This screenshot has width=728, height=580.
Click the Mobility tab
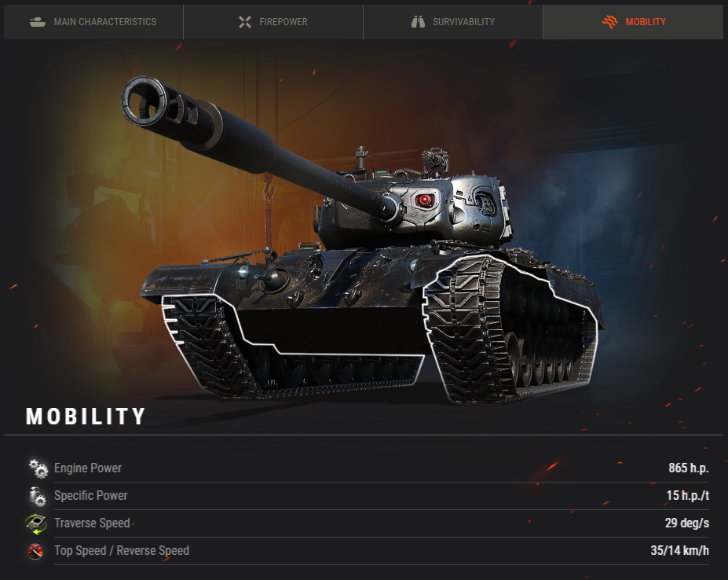point(633,22)
